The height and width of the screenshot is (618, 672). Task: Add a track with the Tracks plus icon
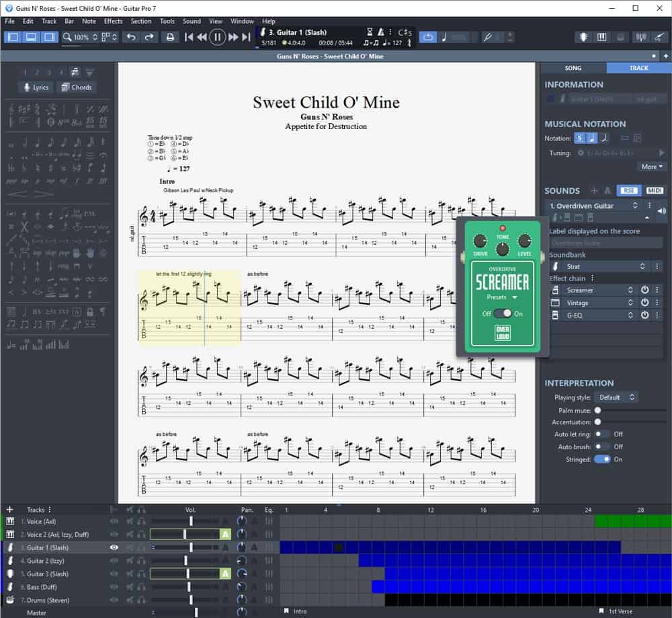(x=10, y=510)
